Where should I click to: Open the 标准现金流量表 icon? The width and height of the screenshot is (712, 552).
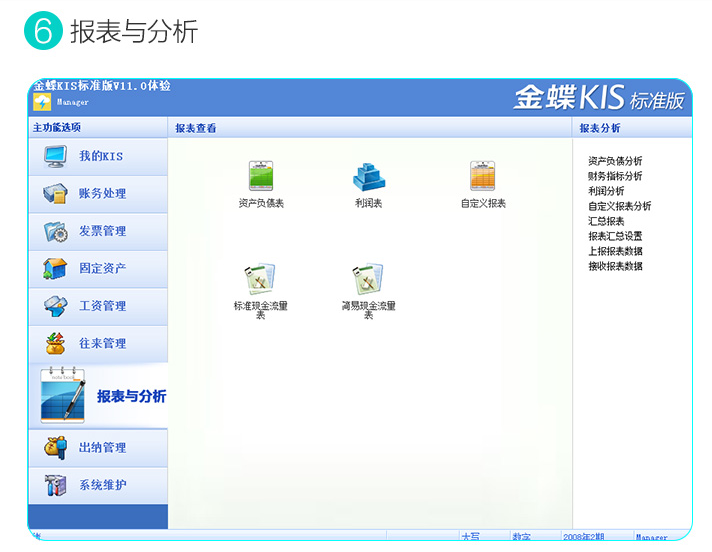pyautogui.click(x=261, y=279)
